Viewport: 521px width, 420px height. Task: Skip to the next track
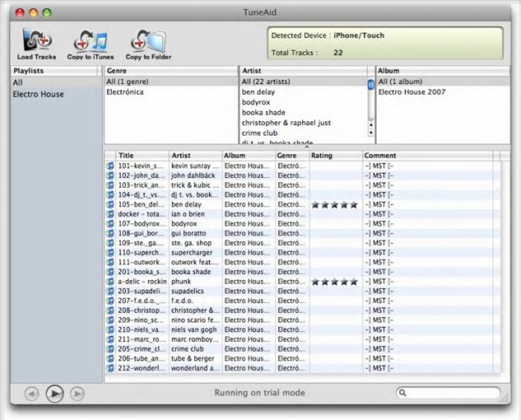click(77, 394)
